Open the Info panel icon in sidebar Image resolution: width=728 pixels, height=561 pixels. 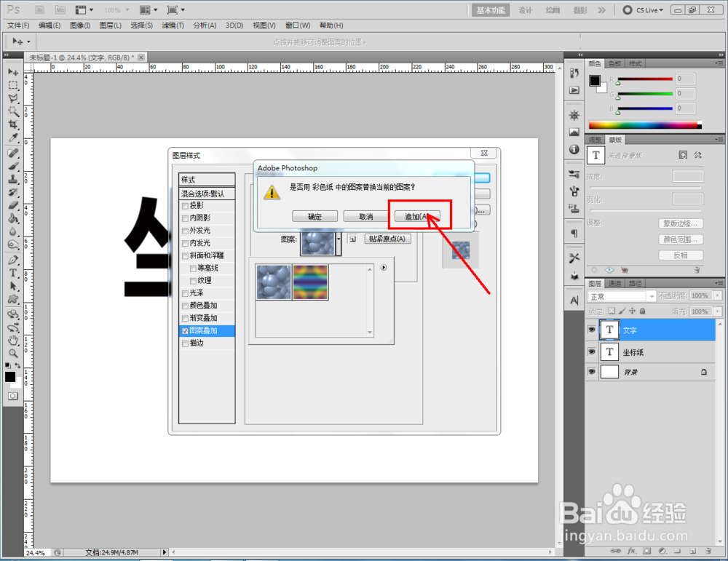tap(574, 151)
